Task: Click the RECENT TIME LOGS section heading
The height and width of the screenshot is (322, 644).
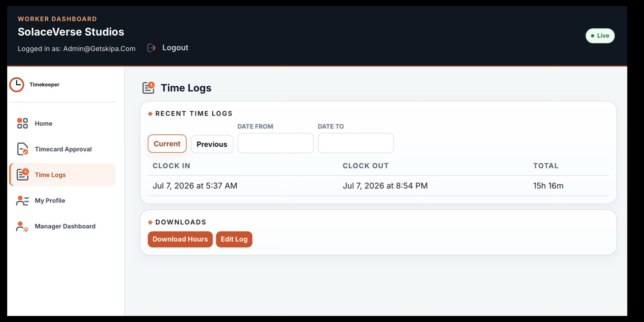Action: [x=194, y=114]
